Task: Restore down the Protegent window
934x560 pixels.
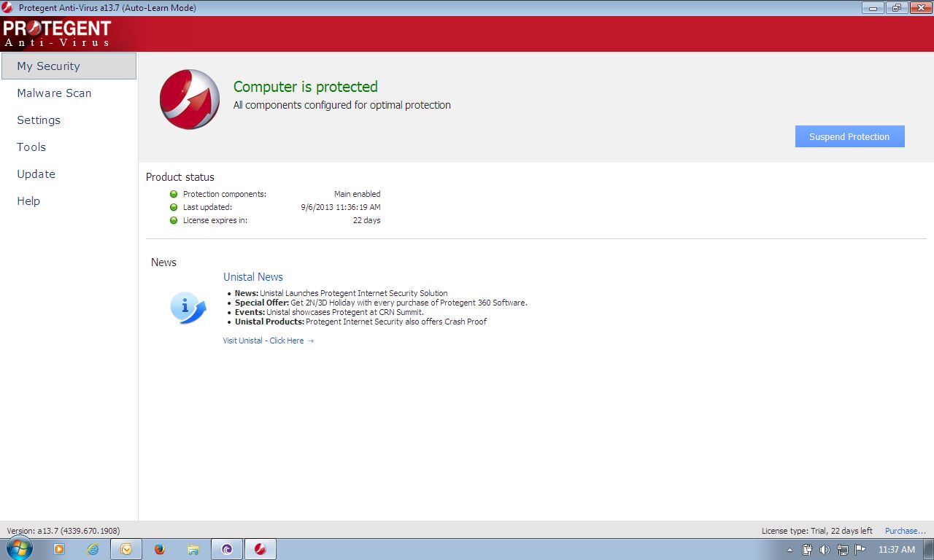Action: (896, 8)
